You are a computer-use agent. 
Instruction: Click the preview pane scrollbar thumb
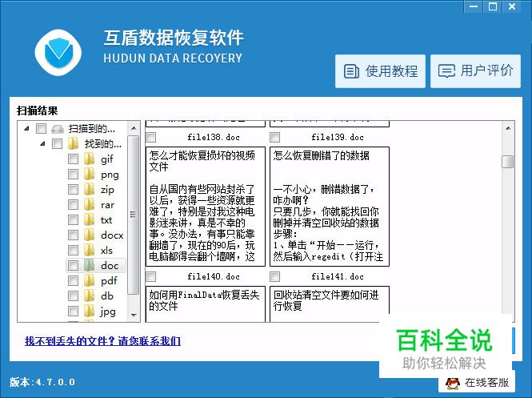point(508,162)
